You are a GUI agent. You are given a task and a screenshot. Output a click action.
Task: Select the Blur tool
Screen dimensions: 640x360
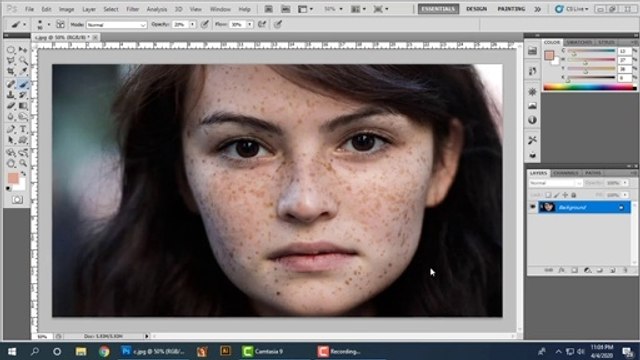(11, 117)
